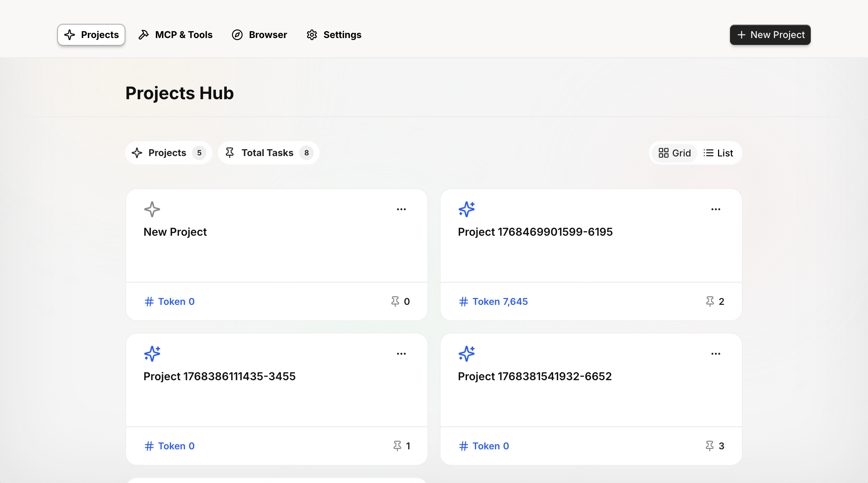868x483 pixels.
Task: Click pin icon on Project 1768381541932-6652 card
Action: (x=710, y=446)
